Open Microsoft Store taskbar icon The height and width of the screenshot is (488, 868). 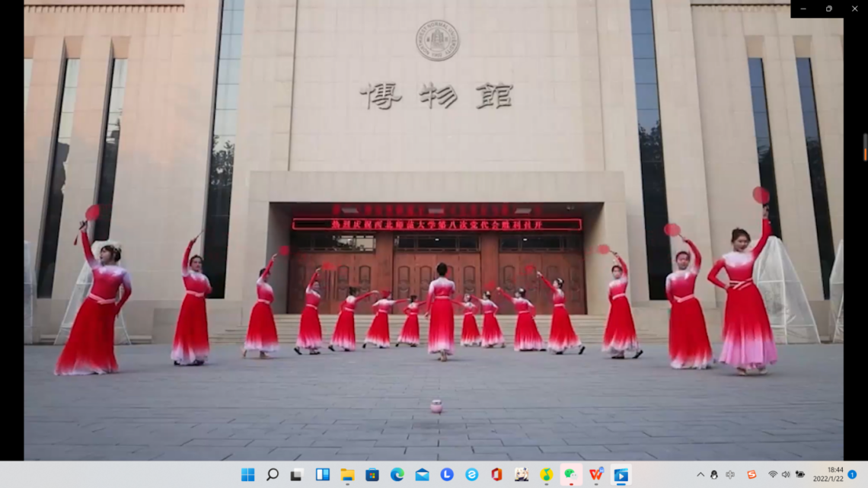pos(372,475)
